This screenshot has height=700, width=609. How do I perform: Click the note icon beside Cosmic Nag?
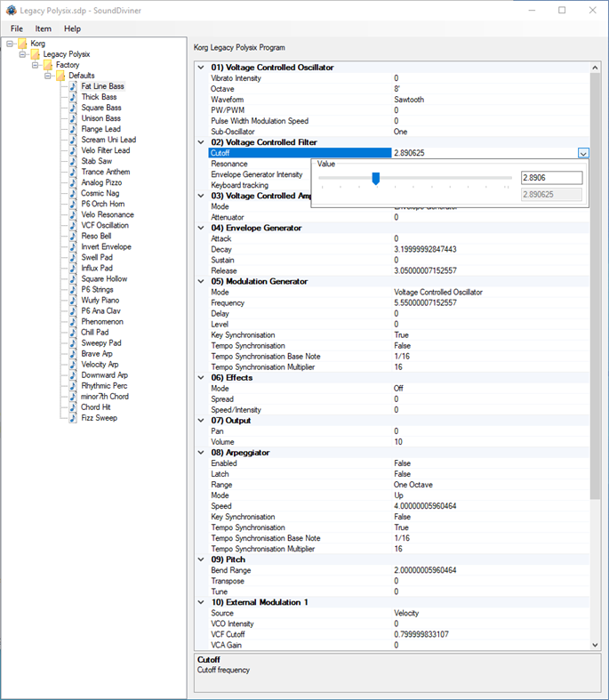point(73,193)
